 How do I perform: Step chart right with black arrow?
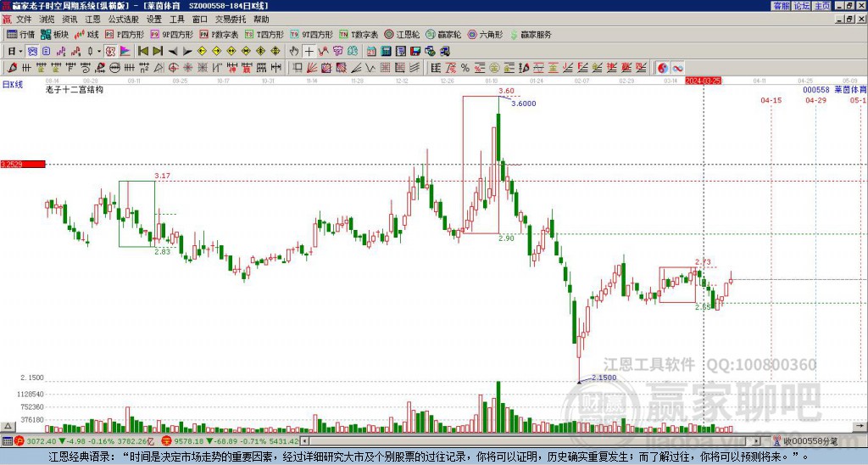[187, 52]
